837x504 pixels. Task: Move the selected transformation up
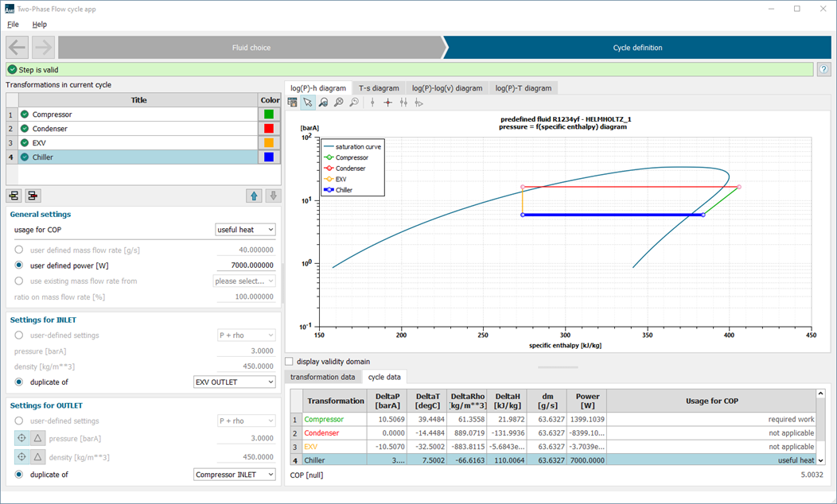[x=254, y=196]
